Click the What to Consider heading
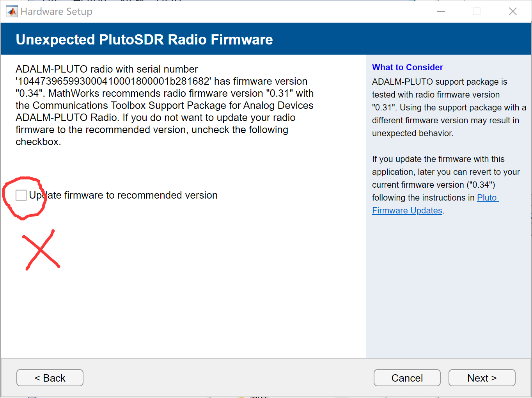Screen dimensions: 532x398 point(407,67)
